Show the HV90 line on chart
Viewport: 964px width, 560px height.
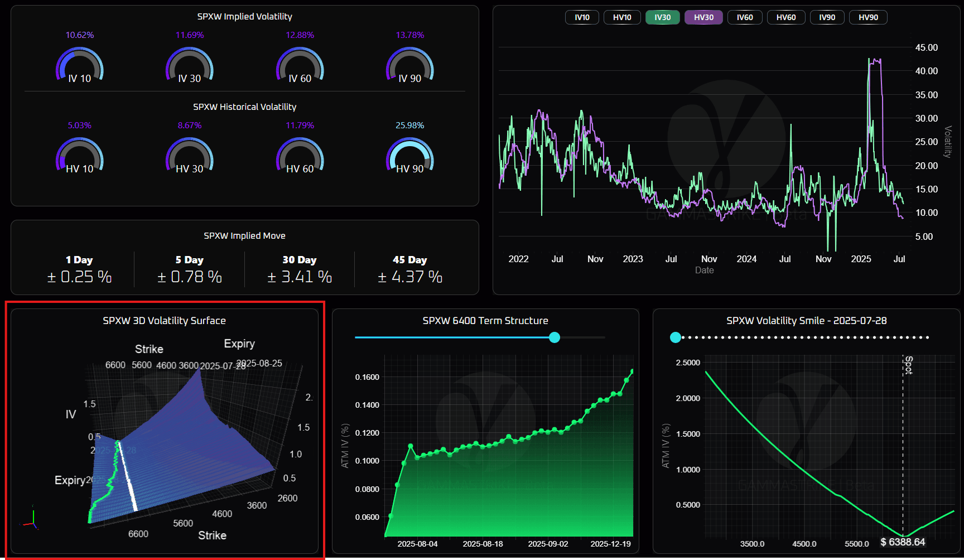(x=868, y=17)
